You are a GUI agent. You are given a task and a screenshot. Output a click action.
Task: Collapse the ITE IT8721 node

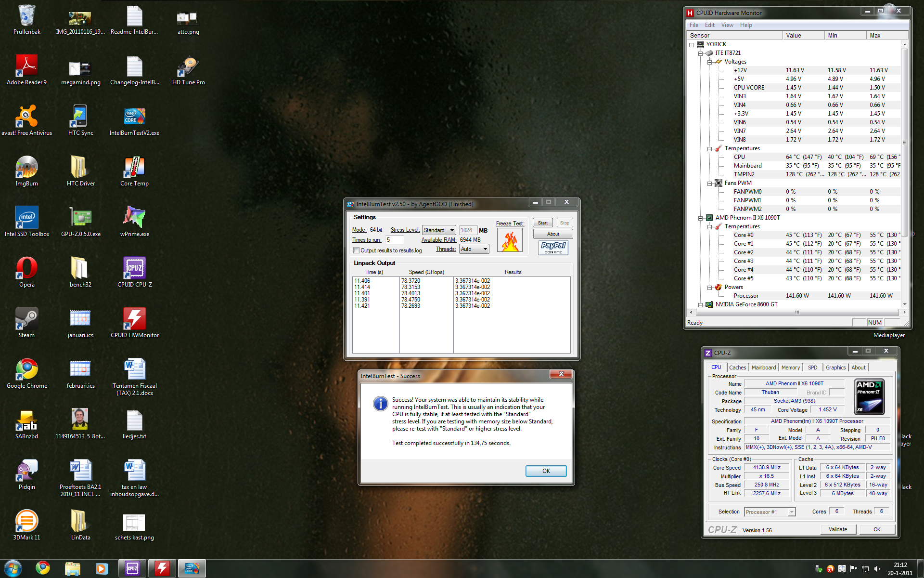(x=701, y=53)
